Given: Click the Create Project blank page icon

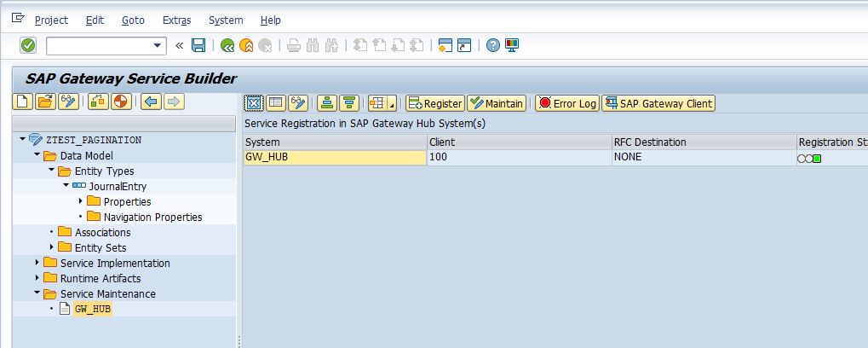Looking at the screenshot, I should coord(23,102).
